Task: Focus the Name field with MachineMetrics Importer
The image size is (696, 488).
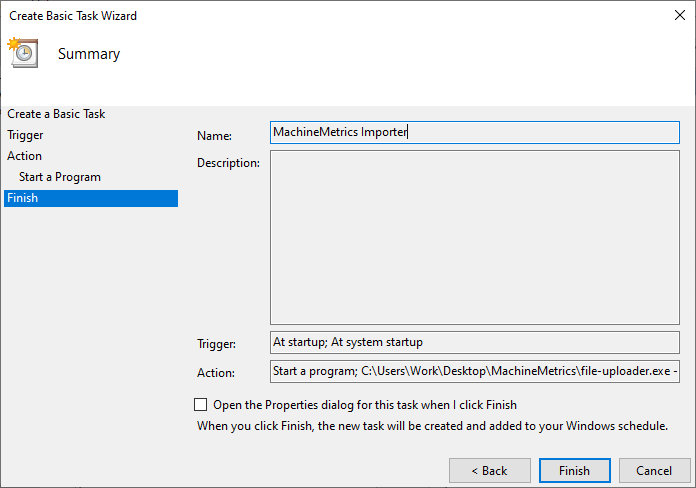Action: [x=475, y=132]
